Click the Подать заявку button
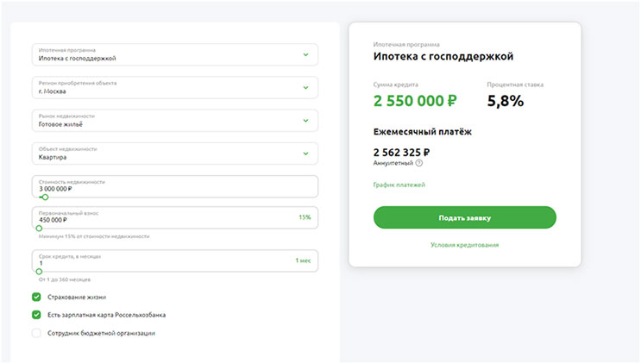Image resolution: width=641 pixels, height=364 pixels. 465,217
